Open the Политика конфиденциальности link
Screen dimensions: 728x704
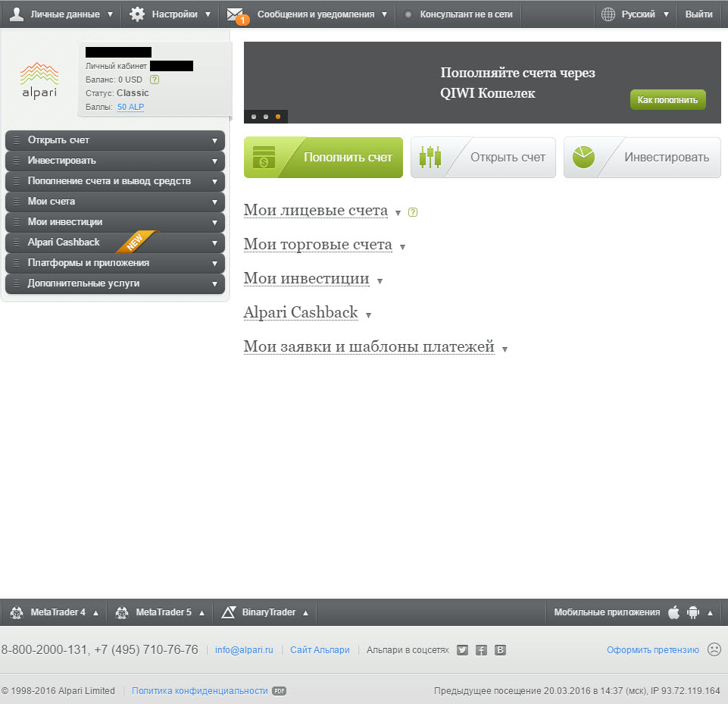(200, 691)
